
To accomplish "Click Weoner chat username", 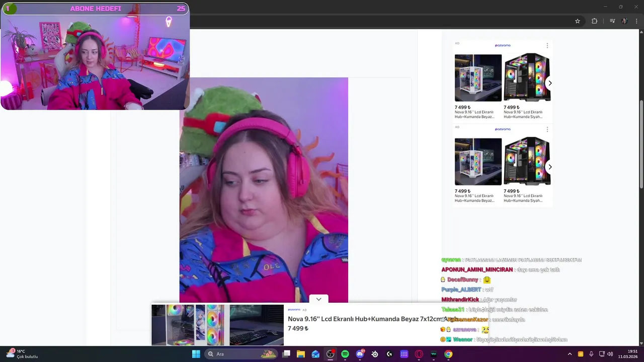I will pyautogui.click(x=462, y=339).
